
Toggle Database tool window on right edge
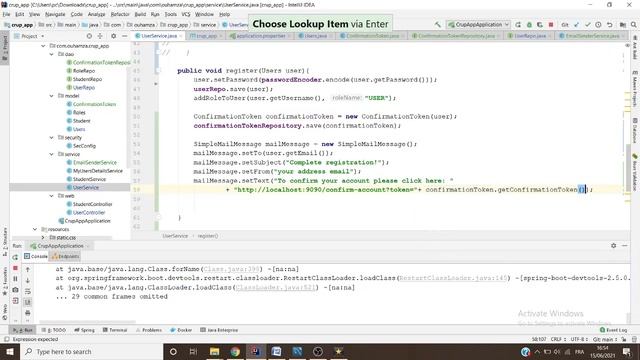click(635, 131)
